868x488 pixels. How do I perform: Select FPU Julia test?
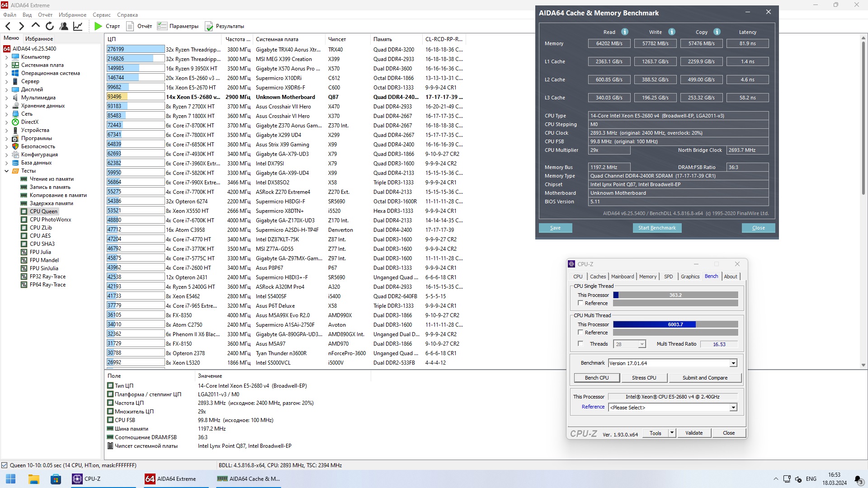tap(40, 252)
